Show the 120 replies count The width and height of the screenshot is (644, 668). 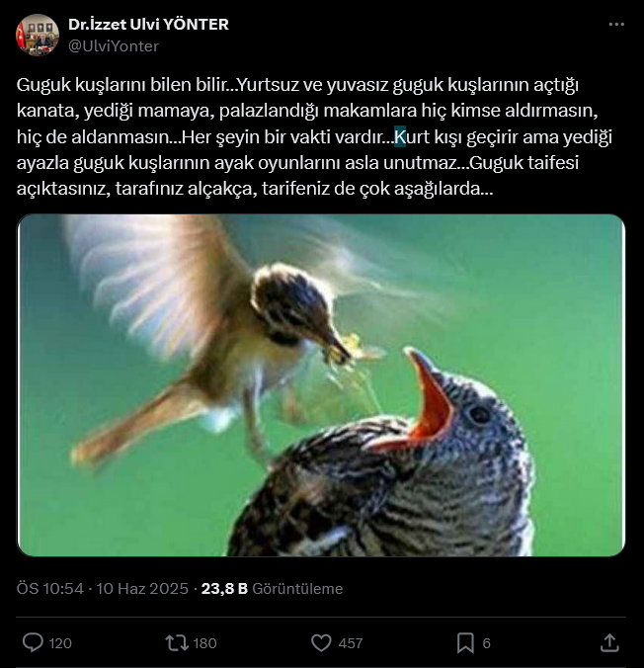coord(60,643)
